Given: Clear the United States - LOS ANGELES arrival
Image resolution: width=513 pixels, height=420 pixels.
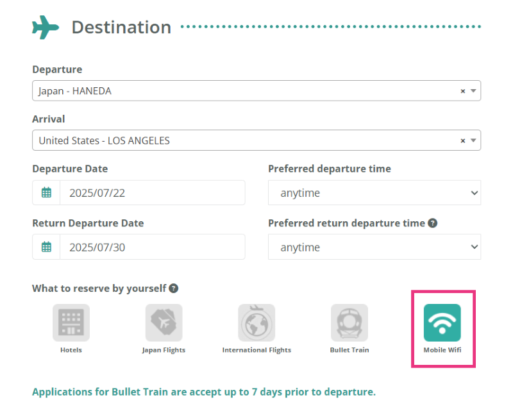Looking at the screenshot, I should coord(462,140).
